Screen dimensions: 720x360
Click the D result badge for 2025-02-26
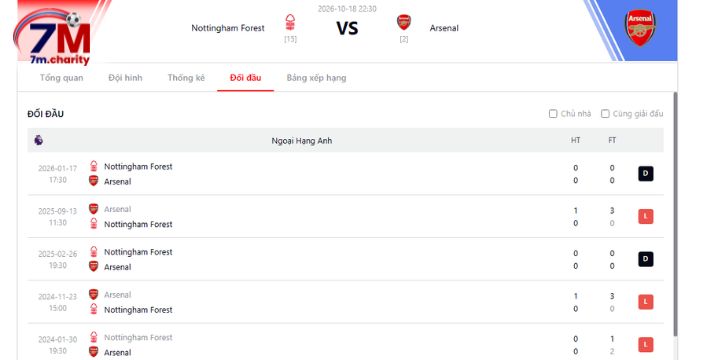(646, 259)
